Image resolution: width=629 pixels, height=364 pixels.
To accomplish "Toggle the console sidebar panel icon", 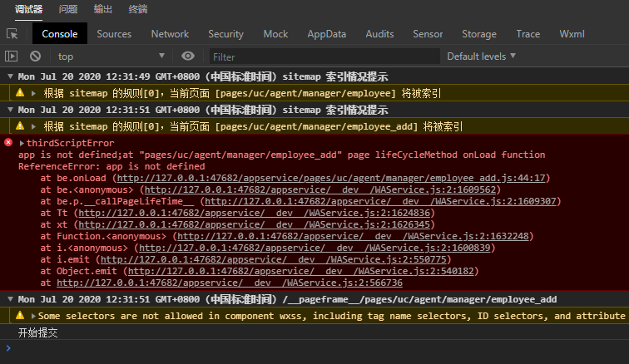I will (x=12, y=57).
